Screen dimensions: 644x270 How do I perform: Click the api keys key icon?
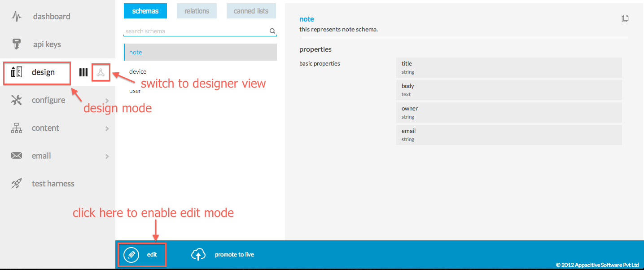click(17, 44)
